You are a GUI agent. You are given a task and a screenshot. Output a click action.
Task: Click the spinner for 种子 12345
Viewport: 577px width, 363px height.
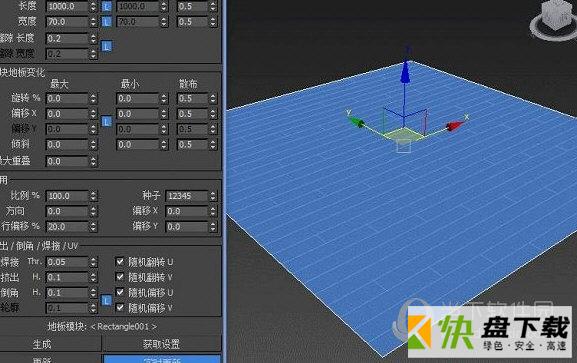pos(213,196)
